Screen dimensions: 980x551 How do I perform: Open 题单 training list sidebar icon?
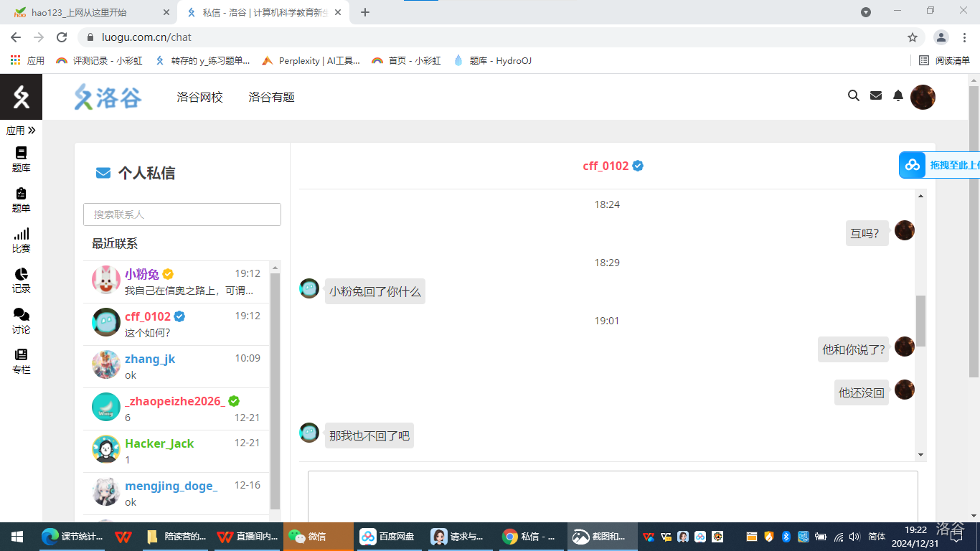pyautogui.click(x=21, y=199)
